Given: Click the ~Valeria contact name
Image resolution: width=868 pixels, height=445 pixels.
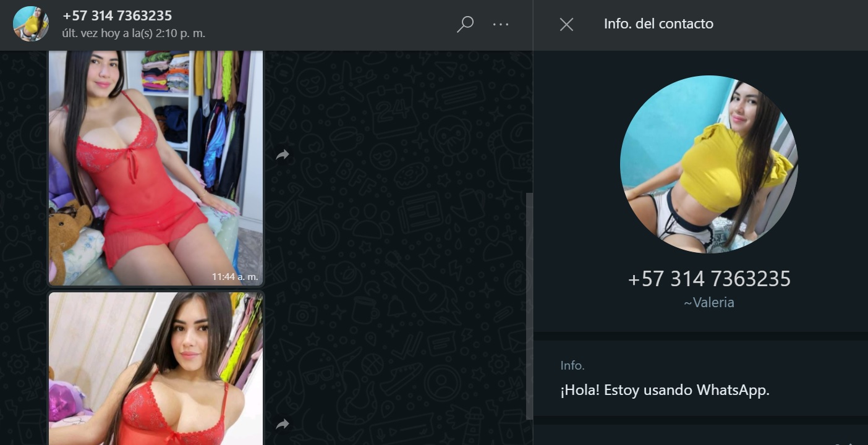Looking at the screenshot, I should coord(709,303).
